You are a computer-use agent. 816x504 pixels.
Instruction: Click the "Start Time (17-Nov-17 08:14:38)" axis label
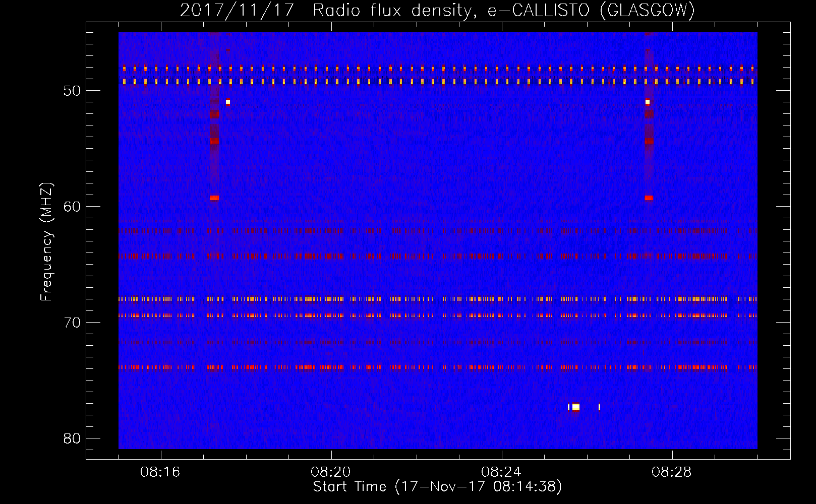click(437, 487)
